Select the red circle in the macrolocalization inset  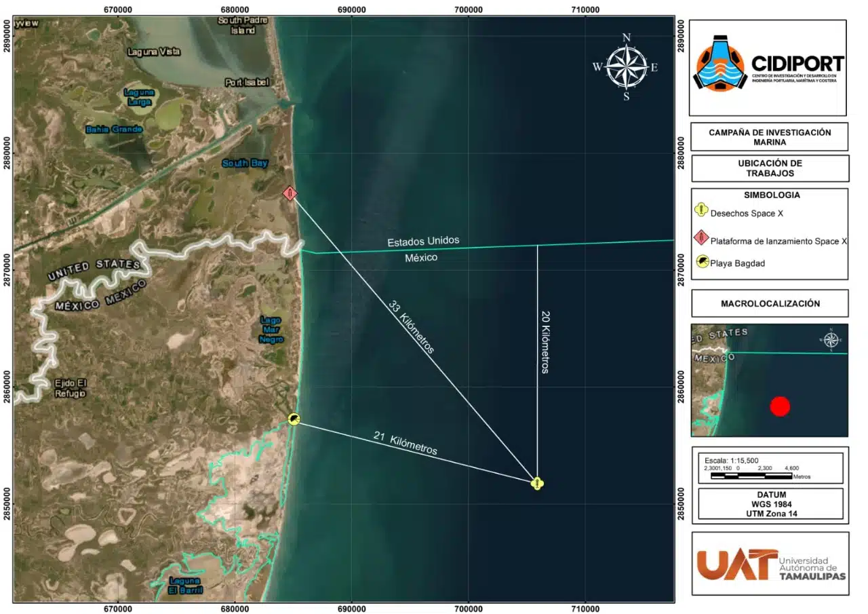coord(780,406)
